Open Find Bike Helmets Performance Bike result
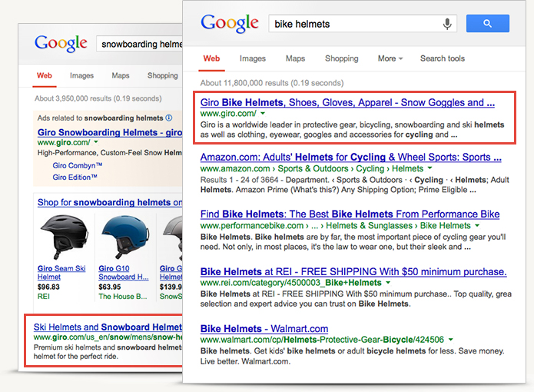The image size is (534, 392). (350, 214)
